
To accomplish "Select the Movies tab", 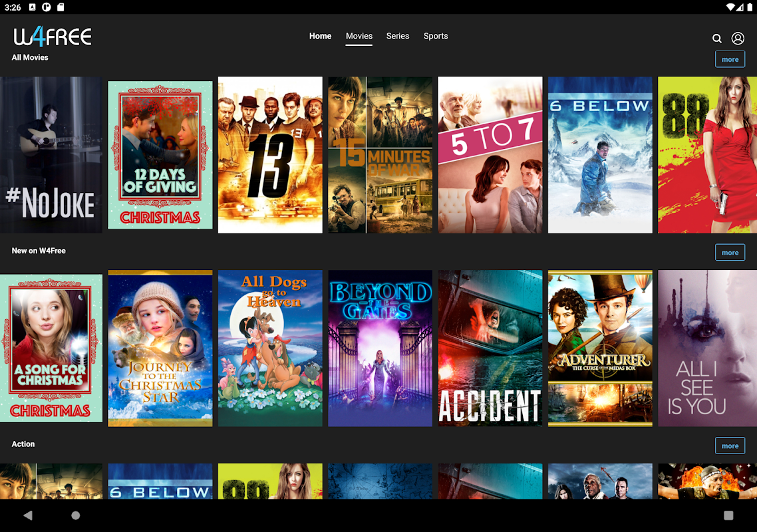I will pos(359,36).
